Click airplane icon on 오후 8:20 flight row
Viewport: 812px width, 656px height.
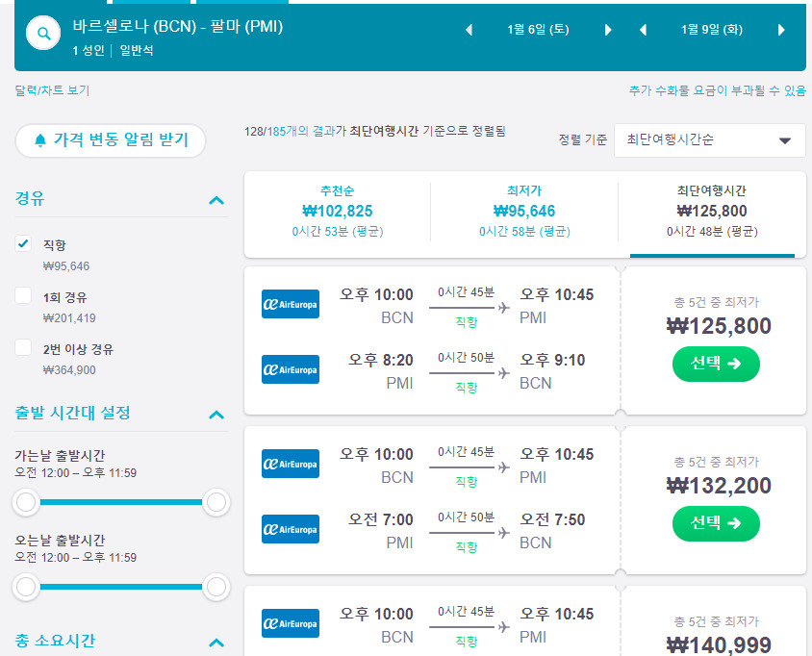pos(504,373)
